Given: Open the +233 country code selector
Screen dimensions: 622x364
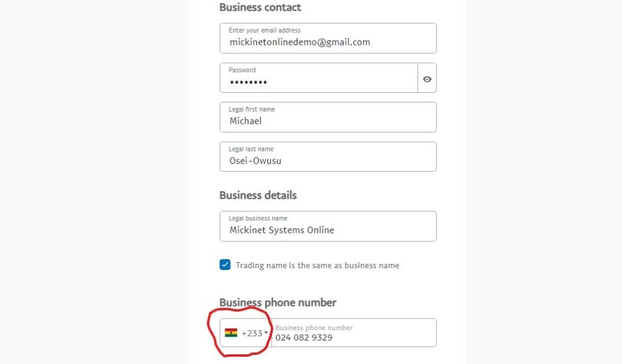Looking at the screenshot, I should point(251,333).
